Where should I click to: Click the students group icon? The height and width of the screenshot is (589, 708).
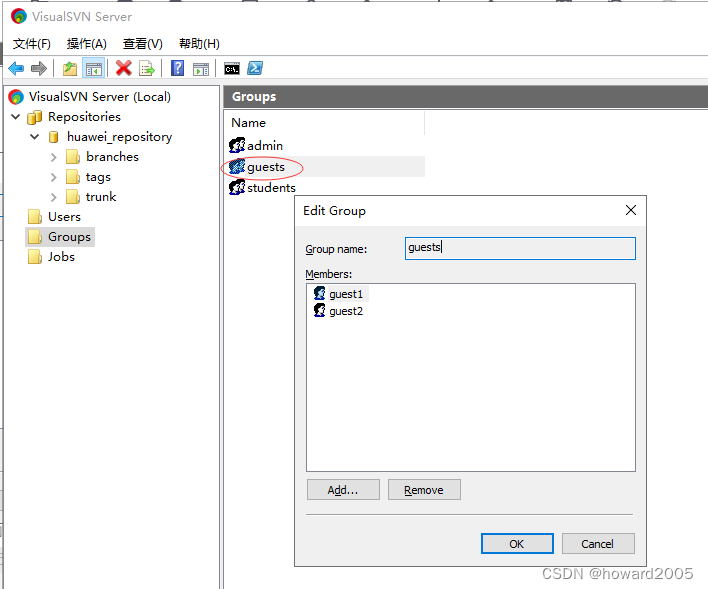[x=237, y=187]
